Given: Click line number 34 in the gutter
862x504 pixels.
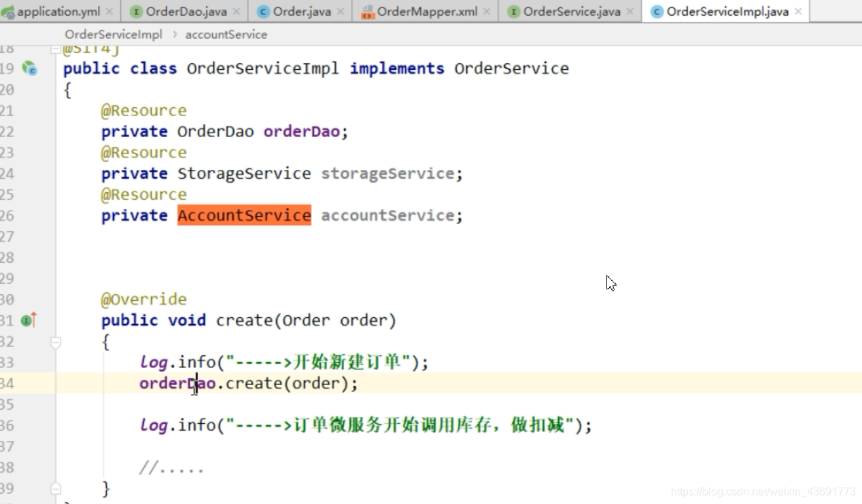Looking at the screenshot, I should 7,383.
